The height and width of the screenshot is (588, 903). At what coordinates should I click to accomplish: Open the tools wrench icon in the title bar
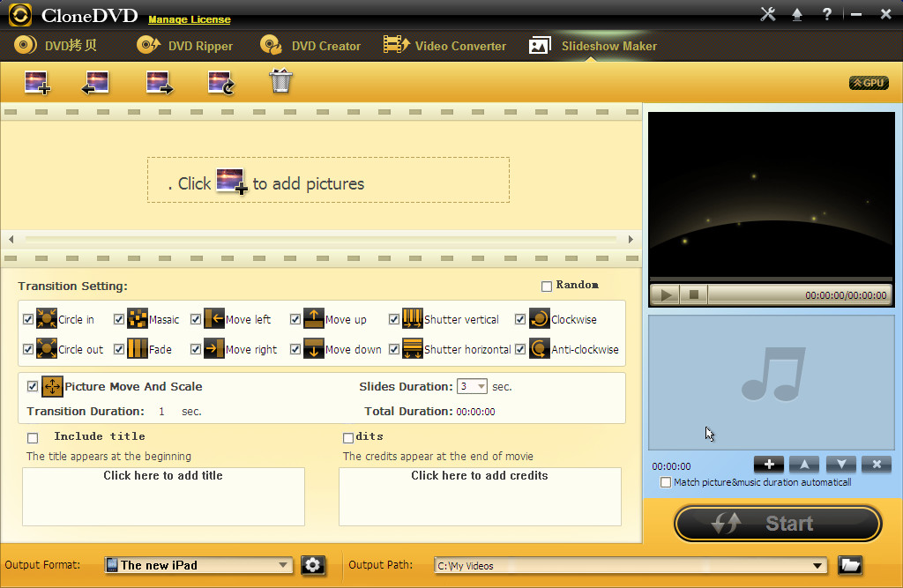coord(768,14)
